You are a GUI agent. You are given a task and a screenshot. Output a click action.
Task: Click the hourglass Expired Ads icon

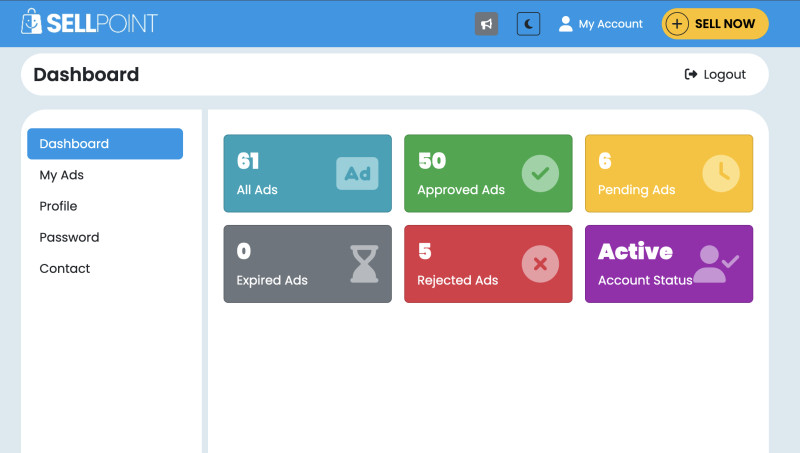tap(364, 264)
